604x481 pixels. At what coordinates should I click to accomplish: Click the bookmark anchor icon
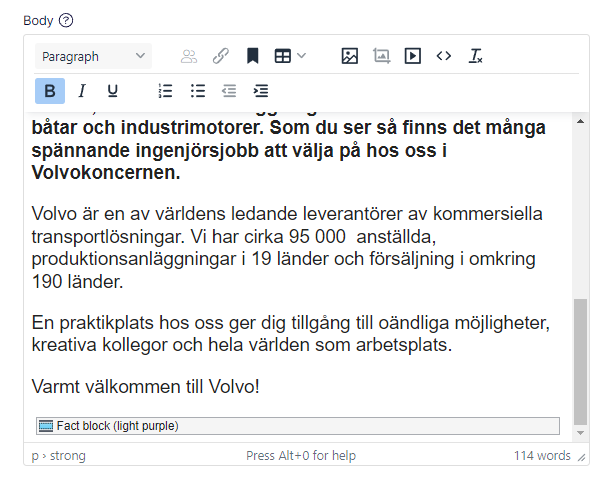pos(253,57)
